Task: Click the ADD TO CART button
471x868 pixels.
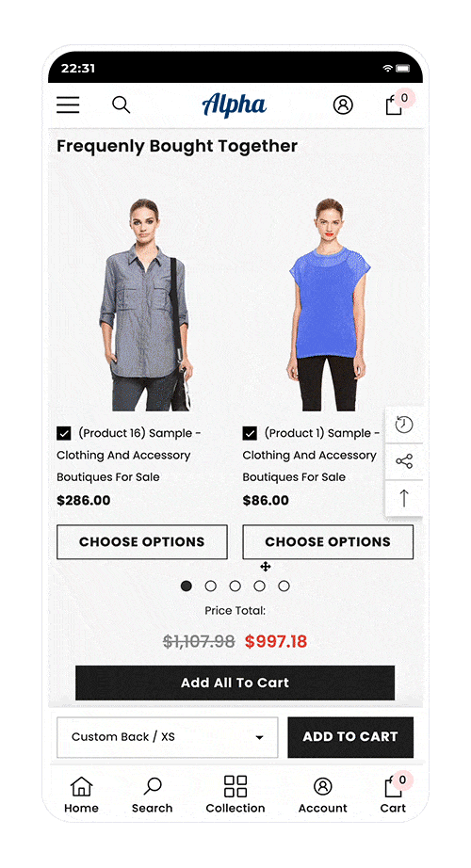Action: 350,737
